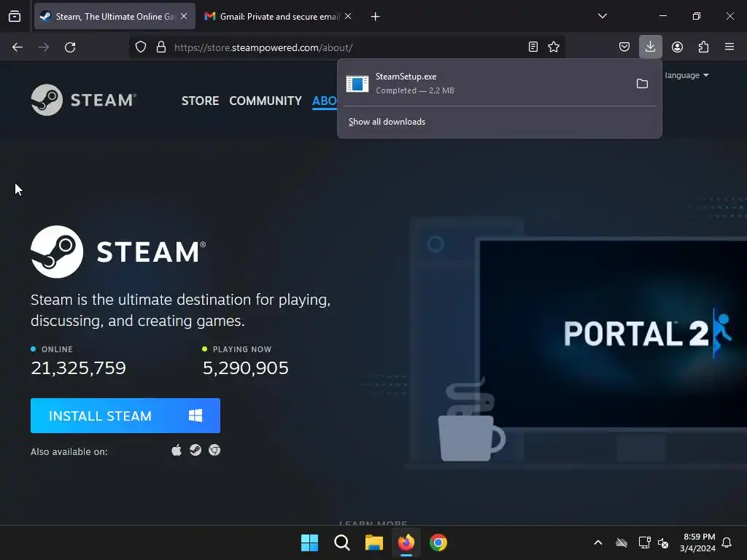
Task: Open Windows taskbar search
Action: 341,542
